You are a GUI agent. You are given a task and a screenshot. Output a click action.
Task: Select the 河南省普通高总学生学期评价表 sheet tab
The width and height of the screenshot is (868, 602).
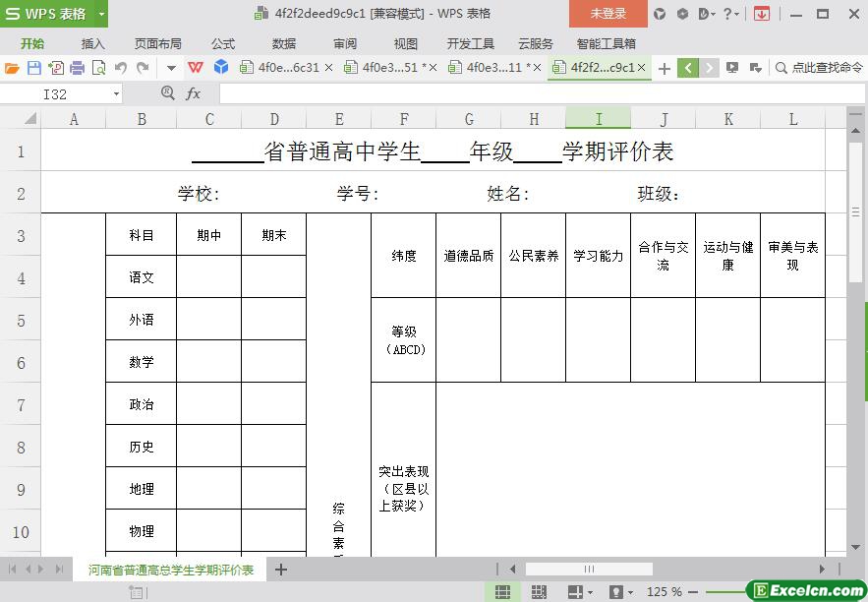tap(171, 570)
